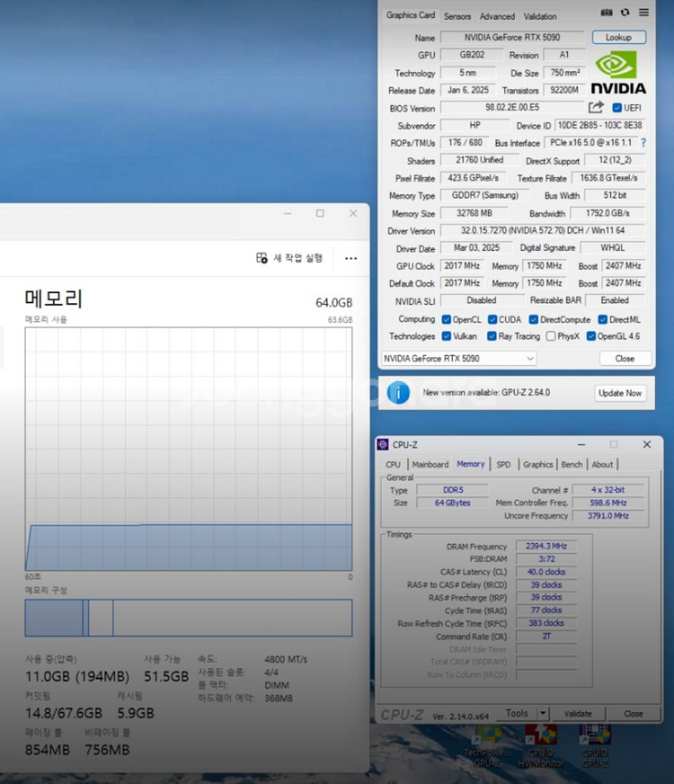The width and height of the screenshot is (674, 784).
Task: Open CPUID HWMonitor desktop shortcut
Action: pos(541,747)
